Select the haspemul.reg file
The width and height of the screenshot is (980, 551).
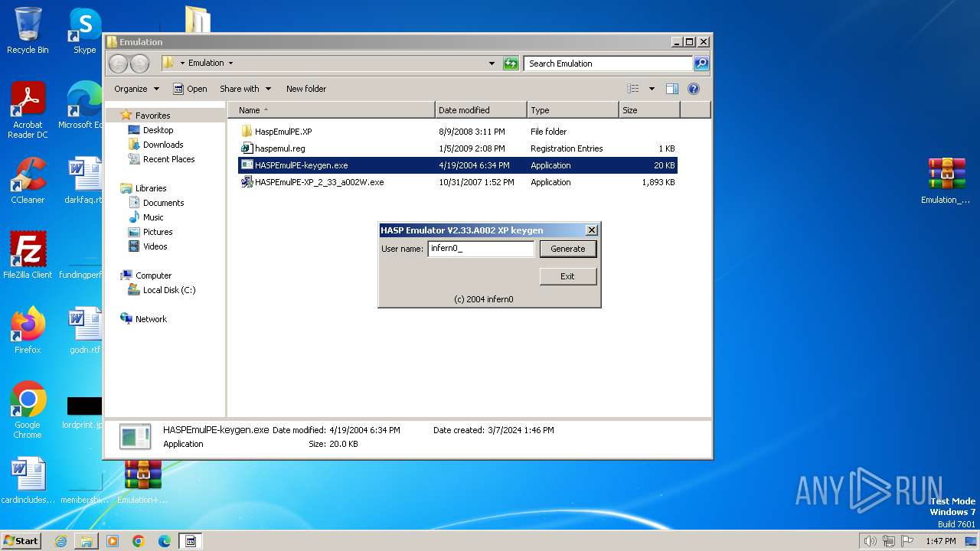point(458,148)
